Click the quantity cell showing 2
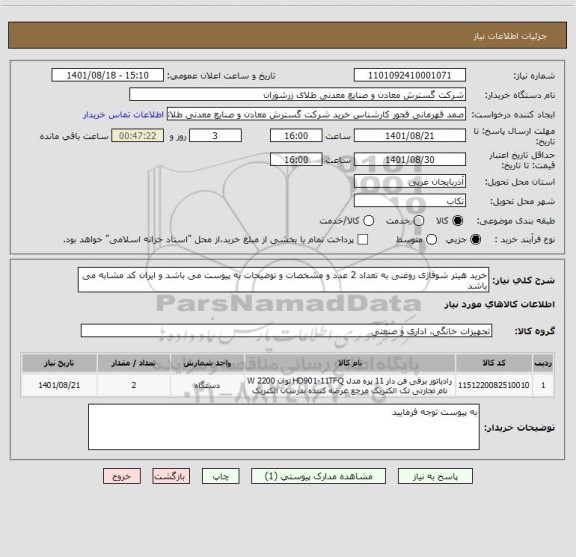 click(x=134, y=385)
